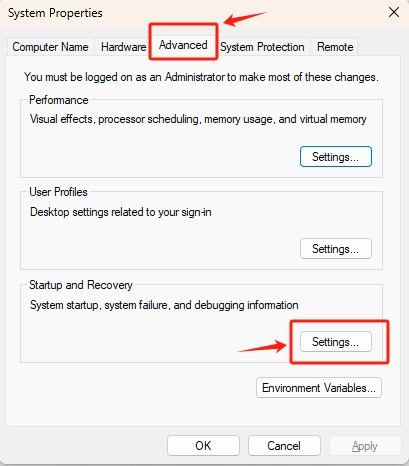Open Startup and Recovery Settings button
This screenshot has height=466, width=409.
pos(336,341)
